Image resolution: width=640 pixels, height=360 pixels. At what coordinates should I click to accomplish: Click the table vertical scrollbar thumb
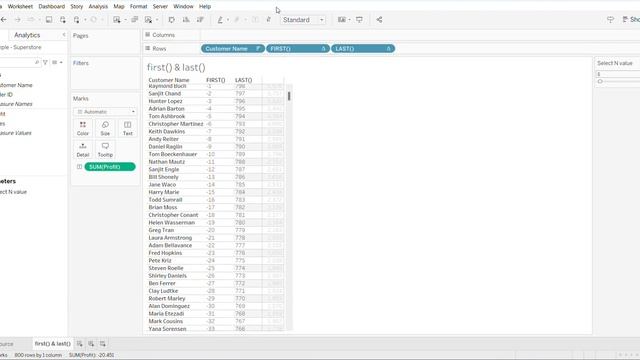point(289,96)
